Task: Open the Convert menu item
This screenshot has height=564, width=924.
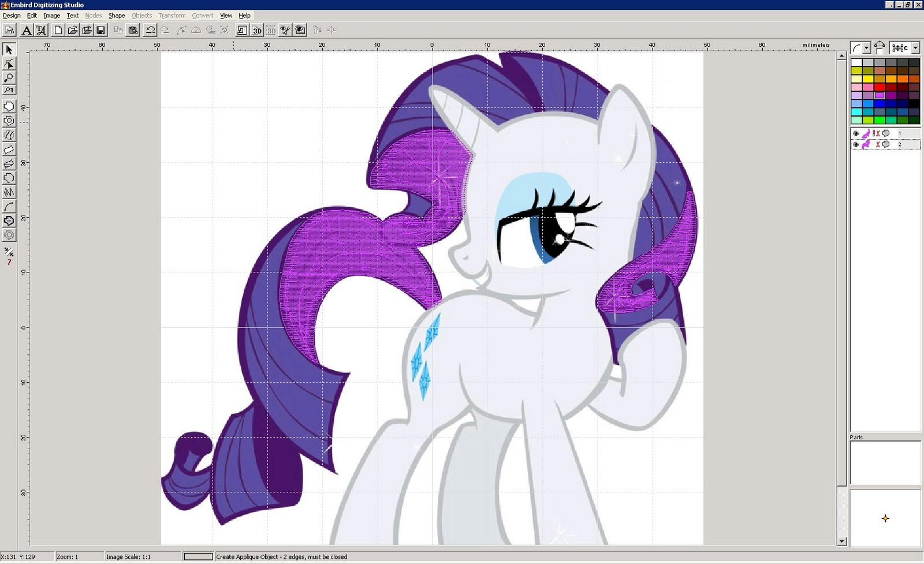Action: tap(202, 16)
